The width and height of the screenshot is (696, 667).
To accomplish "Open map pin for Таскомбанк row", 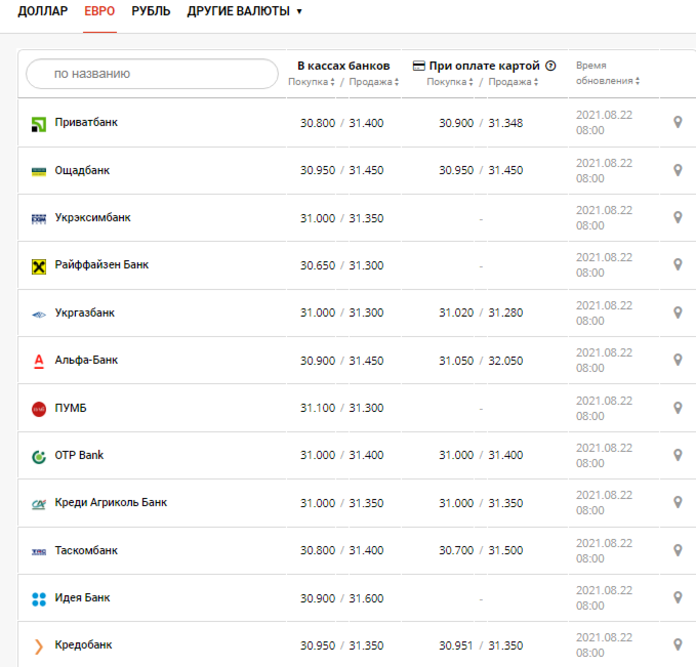I will [677, 550].
